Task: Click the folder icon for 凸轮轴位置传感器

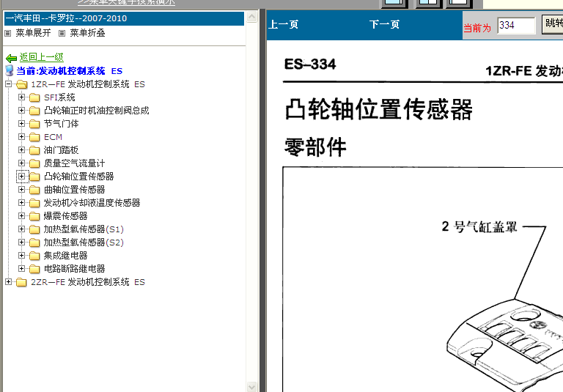Action: coord(34,177)
